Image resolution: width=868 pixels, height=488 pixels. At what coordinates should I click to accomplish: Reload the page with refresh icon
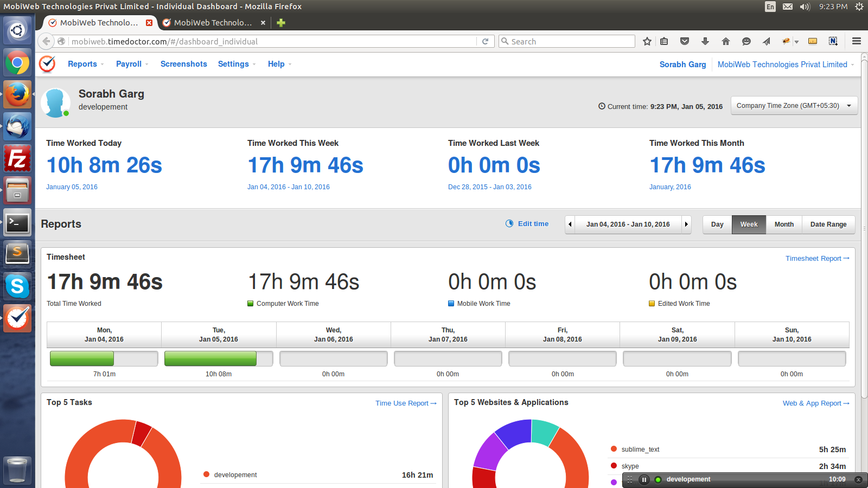(x=485, y=41)
